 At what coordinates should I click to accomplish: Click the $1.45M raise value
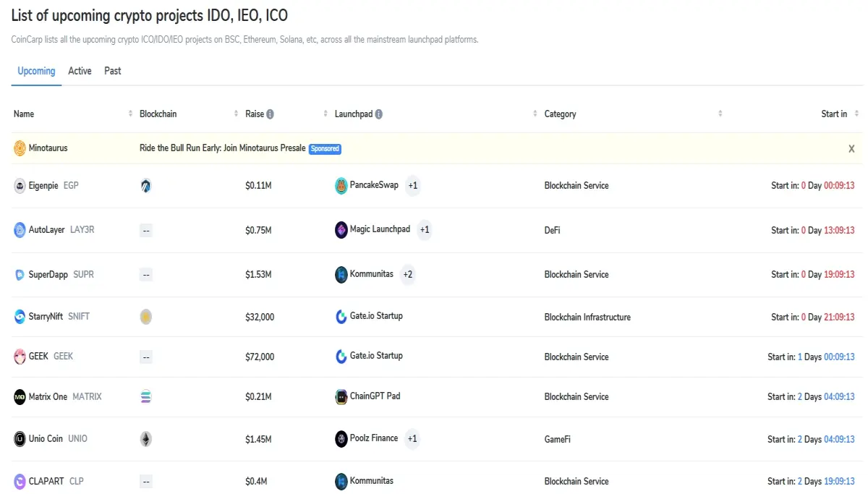(258, 439)
